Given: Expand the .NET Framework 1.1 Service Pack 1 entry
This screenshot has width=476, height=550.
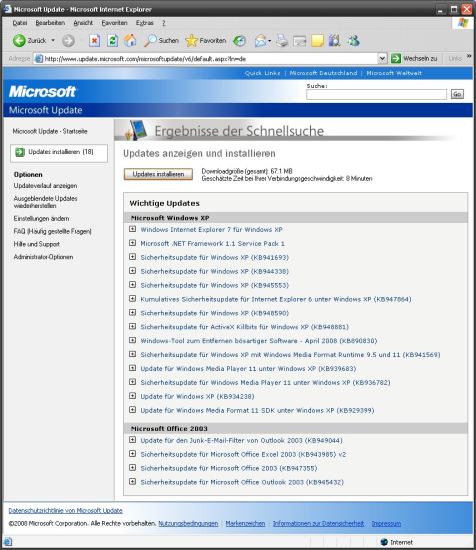Looking at the screenshot, I should tap(132, 243).
